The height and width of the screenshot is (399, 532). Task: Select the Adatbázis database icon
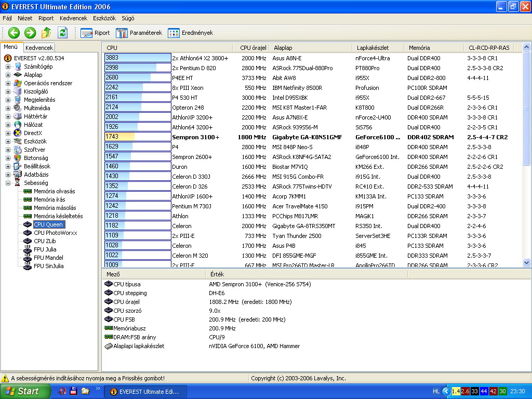click(x=18, y=175)
